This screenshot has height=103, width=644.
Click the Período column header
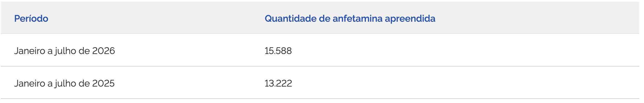pyautogui.click(x=31, y=18)
